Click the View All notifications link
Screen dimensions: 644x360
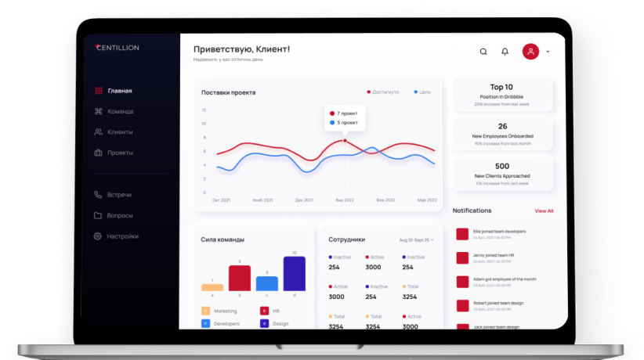point(544,211)
